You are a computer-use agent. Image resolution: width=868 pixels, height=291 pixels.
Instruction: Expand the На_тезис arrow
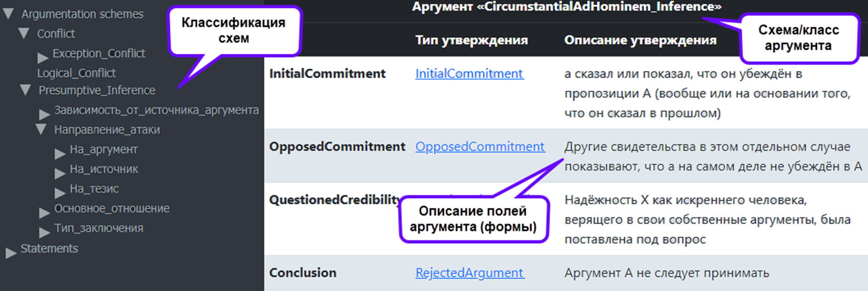click(x=60, y=192)
